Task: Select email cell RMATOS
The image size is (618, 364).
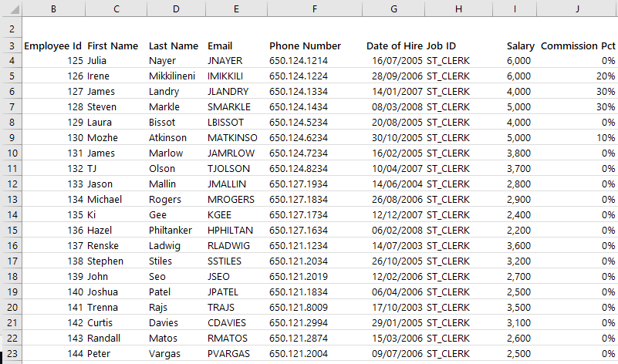Action: click(x=237, y=338)
